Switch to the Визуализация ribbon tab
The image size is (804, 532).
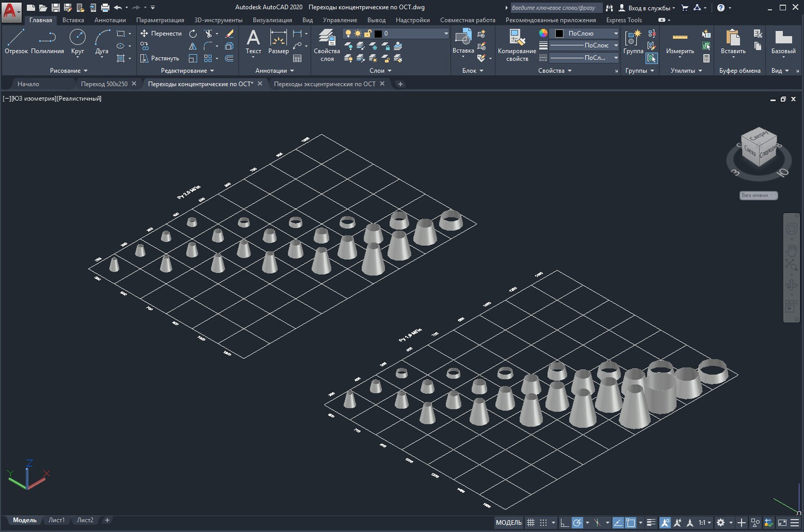(272, 20)
